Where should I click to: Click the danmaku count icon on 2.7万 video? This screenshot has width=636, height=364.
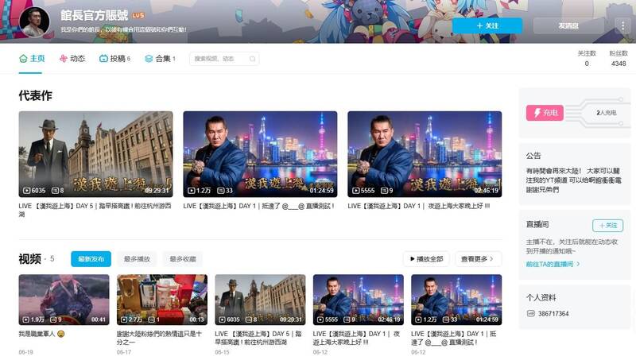tap(151, 319)
